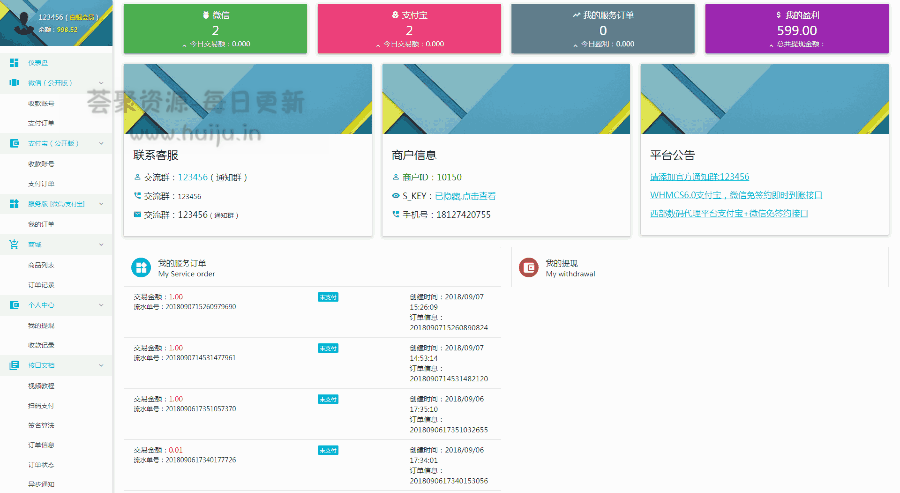Viewport: 900px width, 493px height.
Task: Click the purple 我的盈利 599.00 card
Action: (797, 29)
